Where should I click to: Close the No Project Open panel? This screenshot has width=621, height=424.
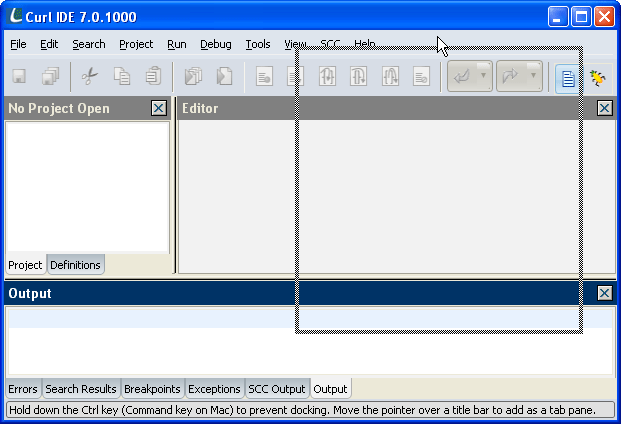[158, 108]
